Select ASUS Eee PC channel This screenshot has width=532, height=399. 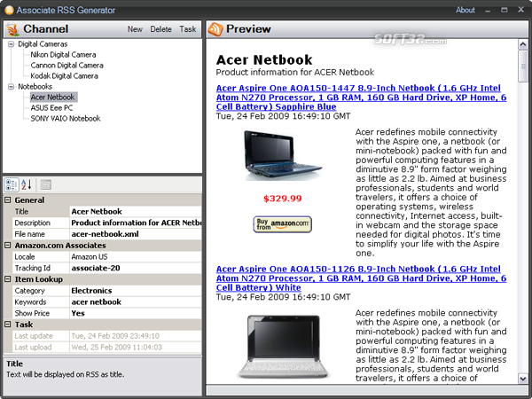coord(51,108)
